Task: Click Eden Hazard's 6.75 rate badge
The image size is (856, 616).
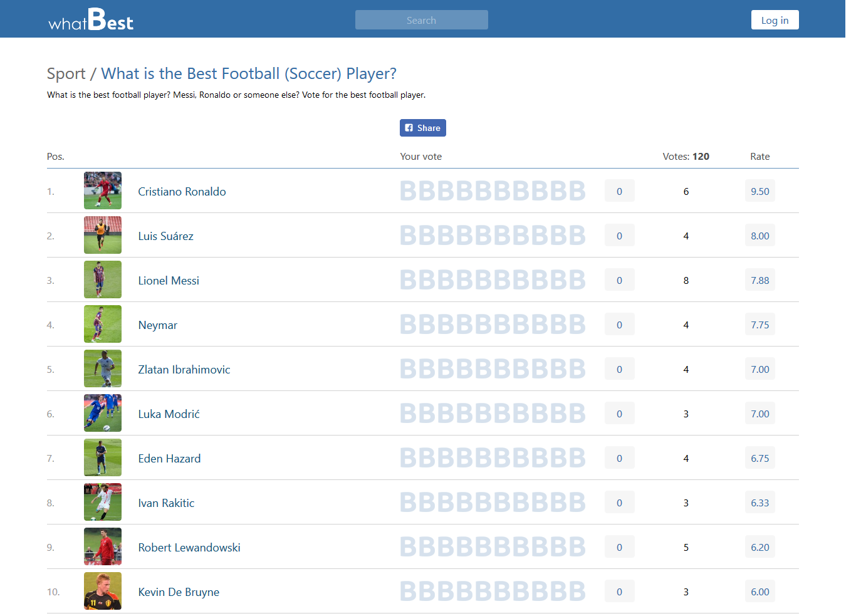Action: pos(759,459)
